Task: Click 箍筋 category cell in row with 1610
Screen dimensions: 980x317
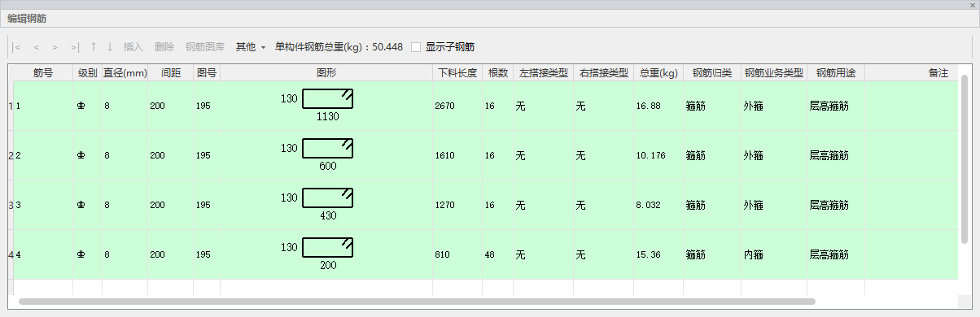Action: (712, 155)
